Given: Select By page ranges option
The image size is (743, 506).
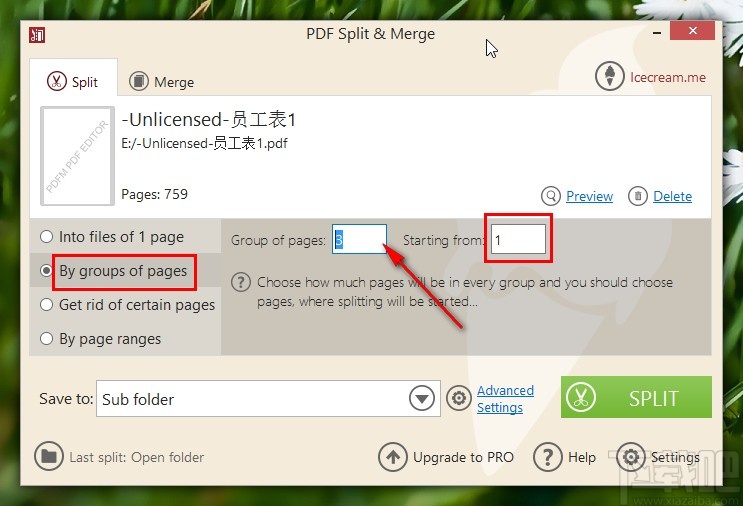Looking at the screenshot, I should click(101, 339).
